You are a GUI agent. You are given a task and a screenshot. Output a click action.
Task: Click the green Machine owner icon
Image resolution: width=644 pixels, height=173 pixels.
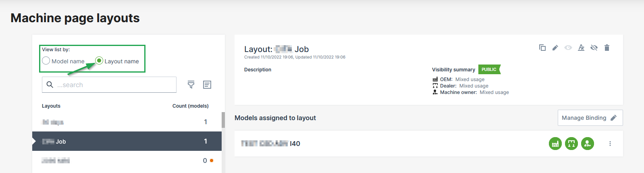pyautogui.click(x=588, y=144)
